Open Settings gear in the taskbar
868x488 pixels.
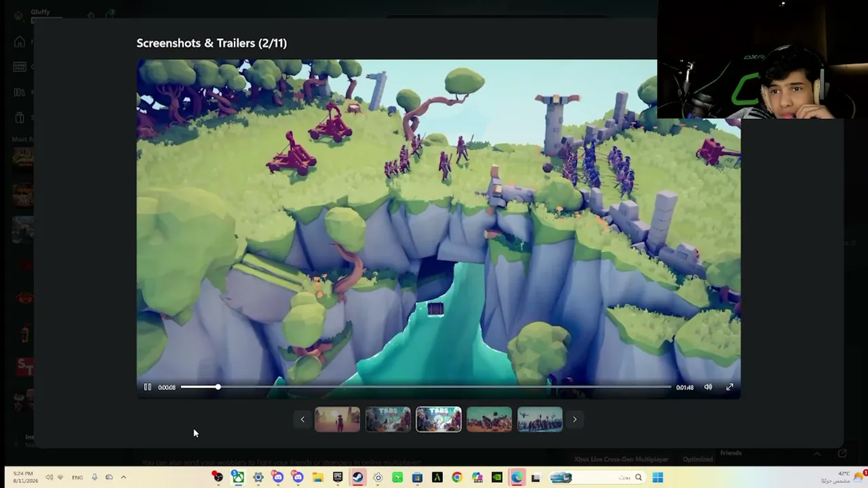(258, 477)
